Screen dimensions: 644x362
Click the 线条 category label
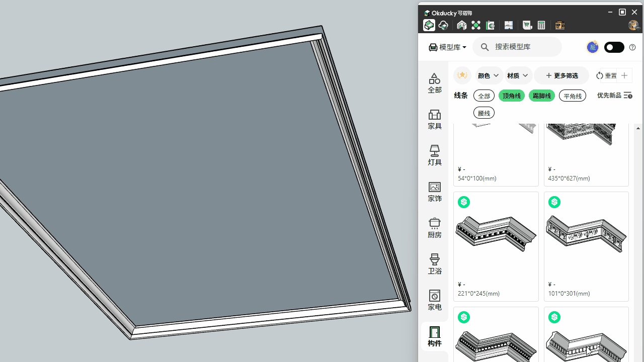click(x=461, y=96)
